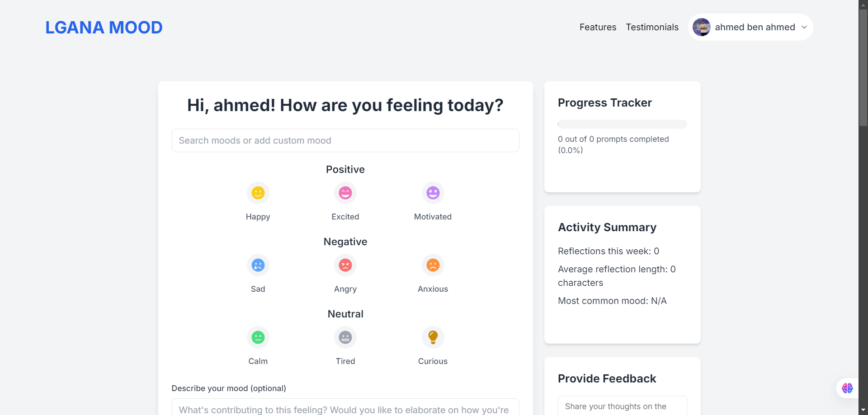Click the user profile avatar picture
The image size is (868, 415).
coord(702,27)
